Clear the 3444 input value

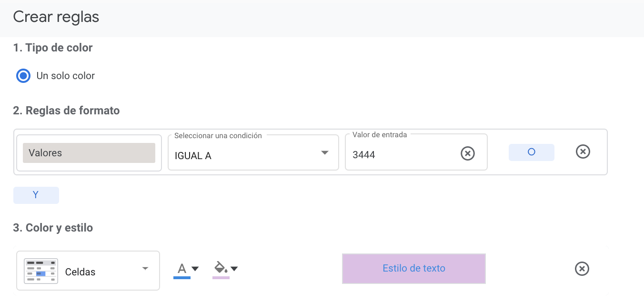468,153
